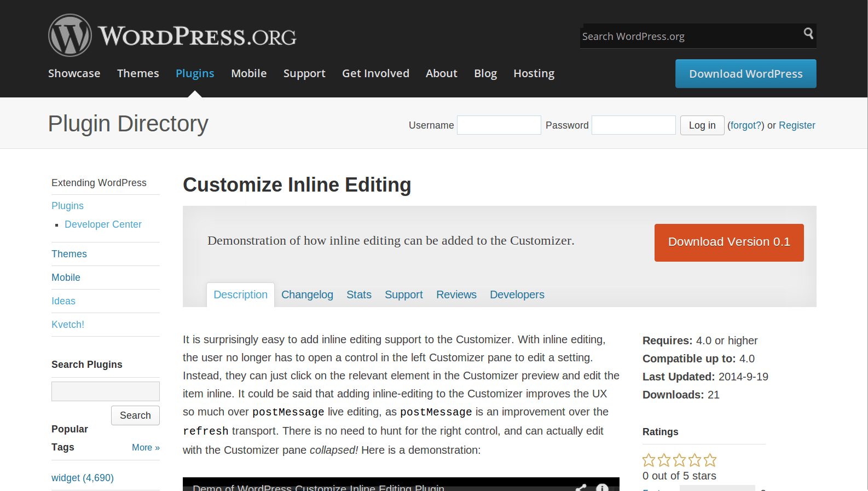Click the fourth rating star
The width and height of the screenshot is (868, 491).
click(695, 460)
